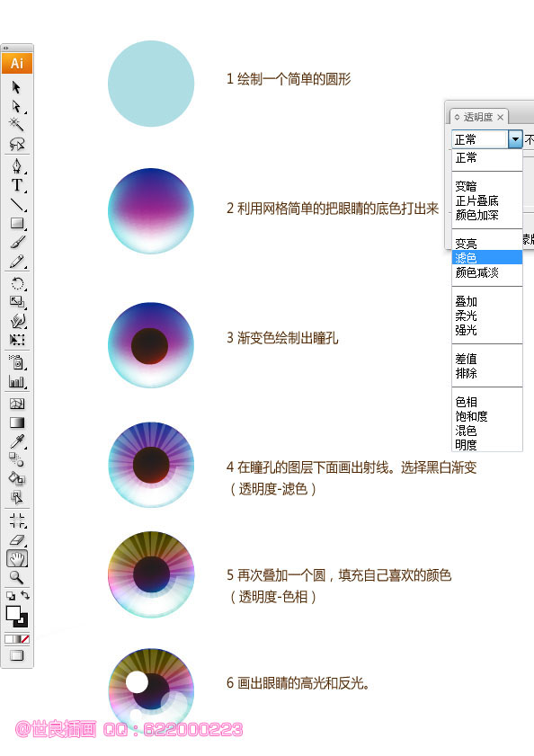
Task: Select the Rotate tool
Action: click(17, 283)
